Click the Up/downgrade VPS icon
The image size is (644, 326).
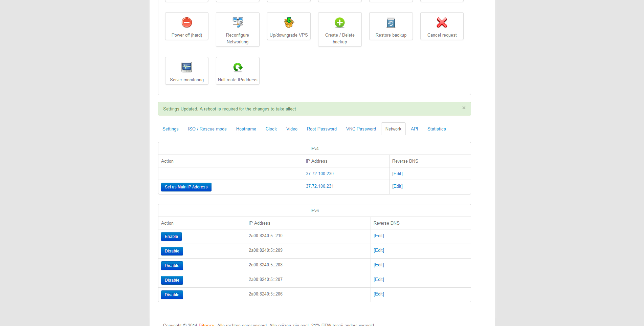[289, 23]
